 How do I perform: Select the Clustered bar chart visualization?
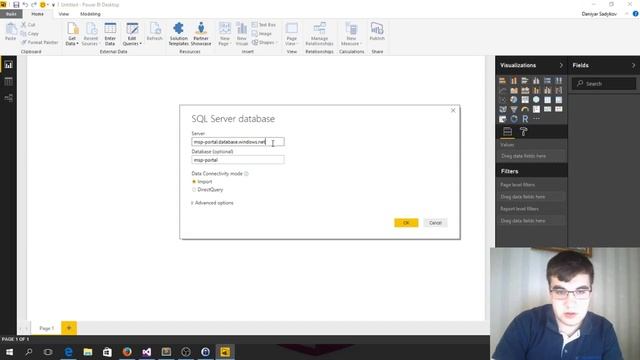coord(525,81)
